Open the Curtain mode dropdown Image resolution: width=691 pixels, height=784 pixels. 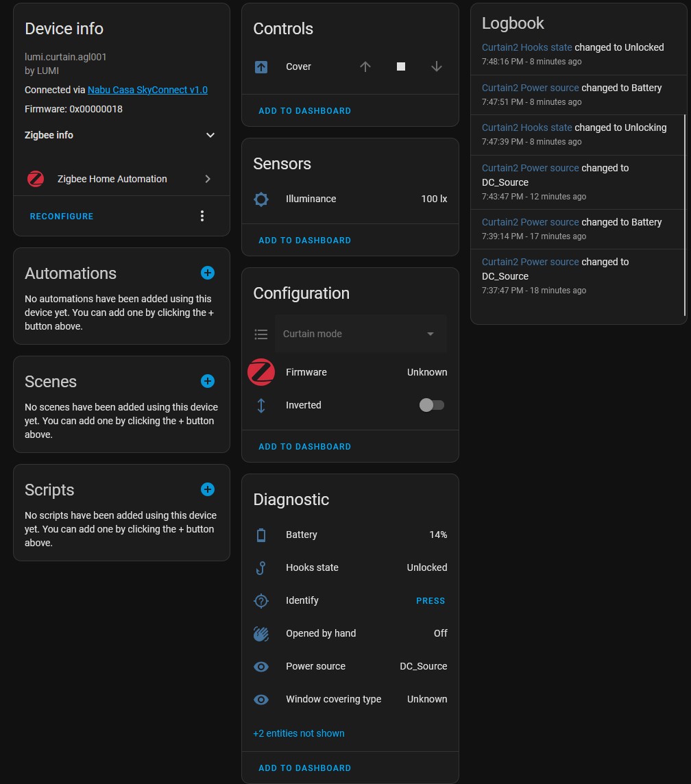coord(361,334)
